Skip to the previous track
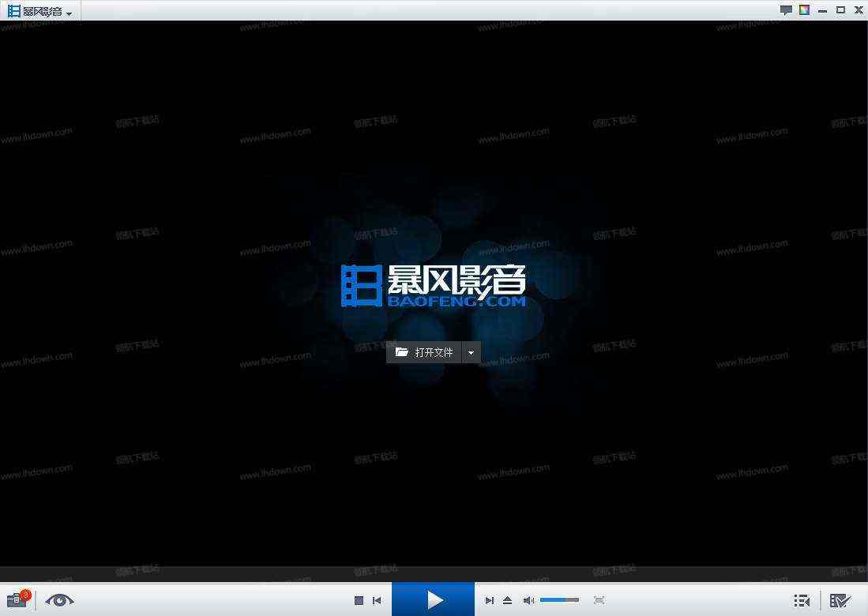 378,601
